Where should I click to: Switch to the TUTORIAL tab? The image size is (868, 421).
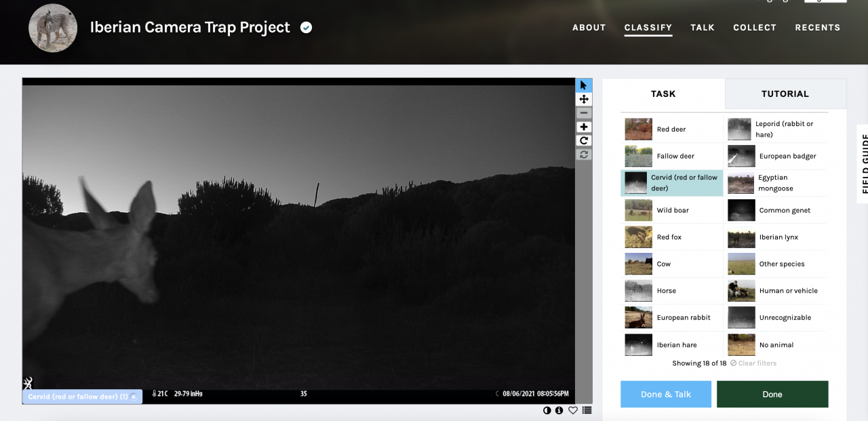coord(785,94)
